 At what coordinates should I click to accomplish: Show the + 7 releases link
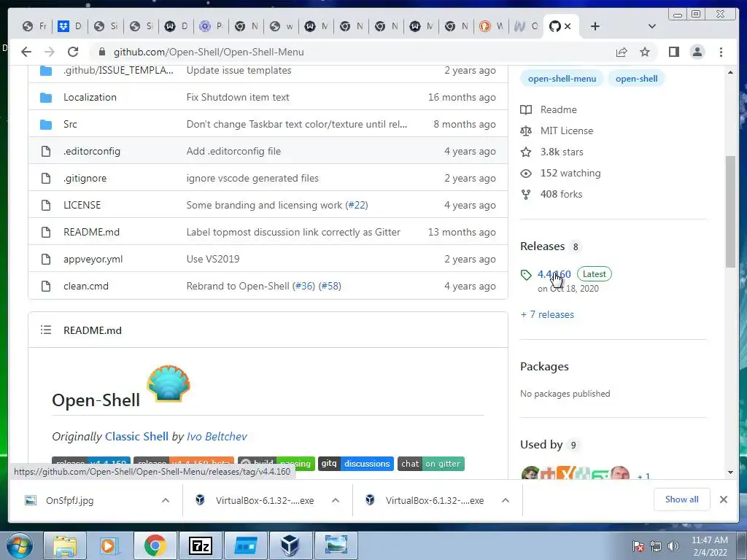click(547, 314)
